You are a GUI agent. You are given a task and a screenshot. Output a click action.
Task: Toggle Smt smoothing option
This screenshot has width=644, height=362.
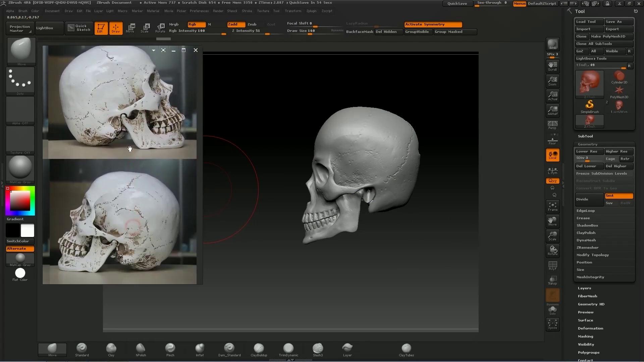pyautogui.click(x=619, y=196)
